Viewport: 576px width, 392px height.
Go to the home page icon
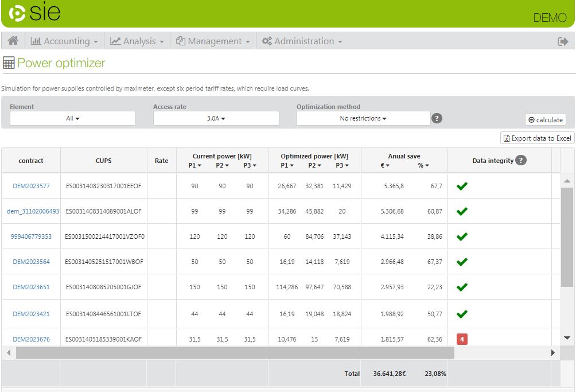click(13, 41)
